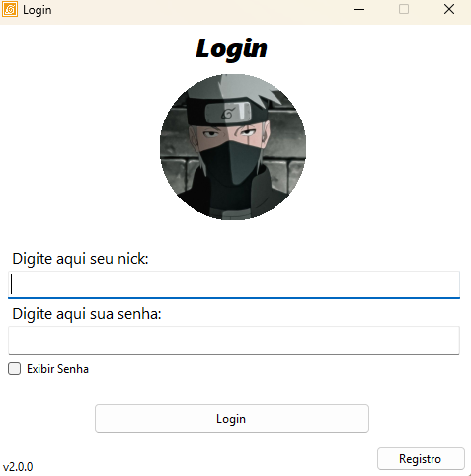Open the Registro button
471x476 pixels.
point(421,458)
